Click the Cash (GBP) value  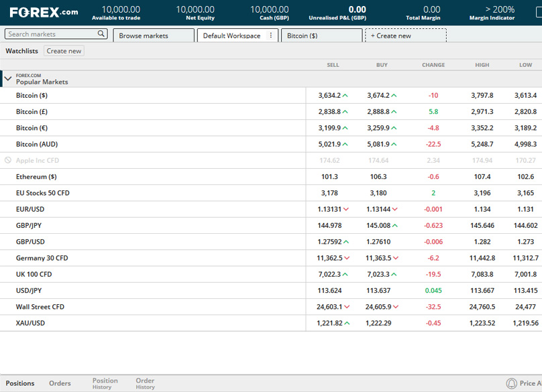coord(269,9)
